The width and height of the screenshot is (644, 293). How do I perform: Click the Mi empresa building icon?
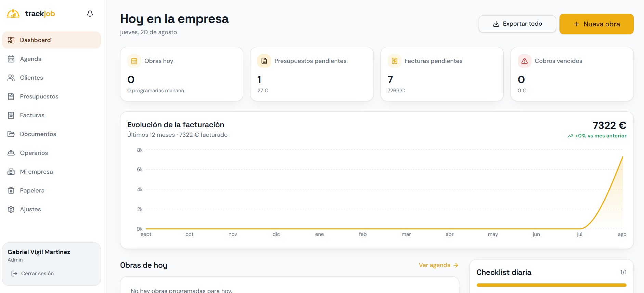pos(11,172)
